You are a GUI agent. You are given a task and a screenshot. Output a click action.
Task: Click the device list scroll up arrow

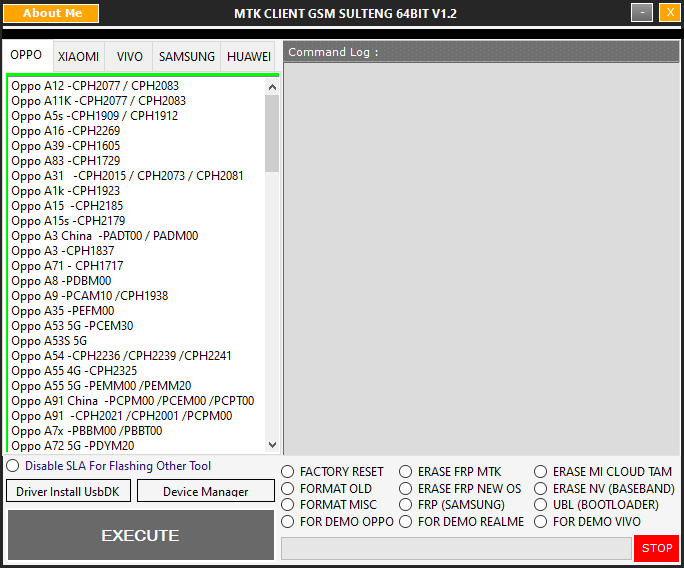coord(272,87)
